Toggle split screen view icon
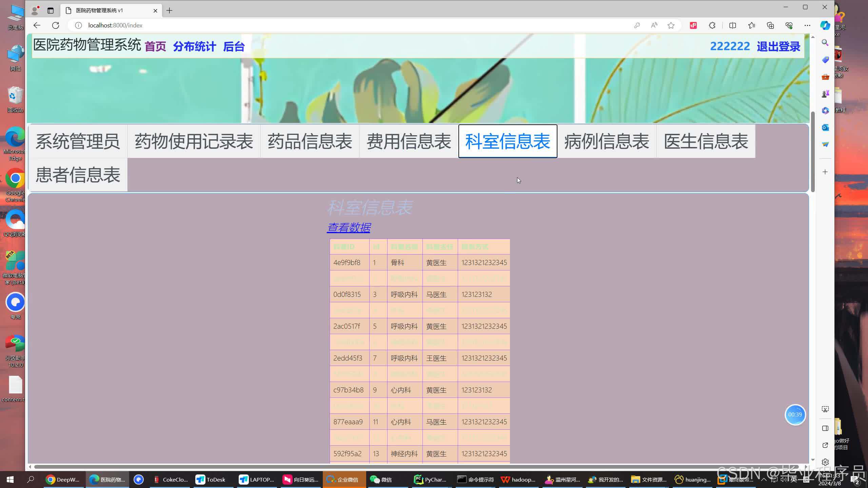 tap(732, 25)
